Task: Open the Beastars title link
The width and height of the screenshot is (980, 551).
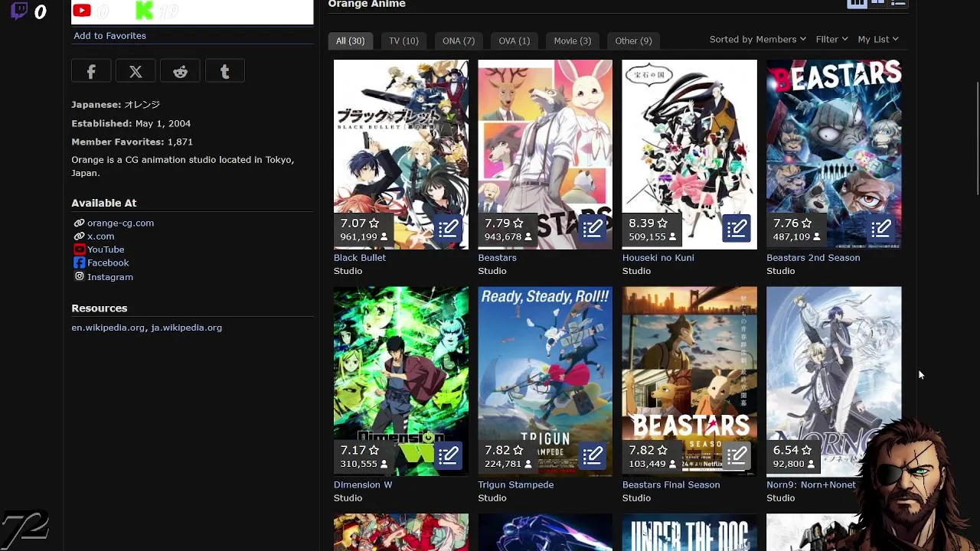Action: [x=497, y=257]
